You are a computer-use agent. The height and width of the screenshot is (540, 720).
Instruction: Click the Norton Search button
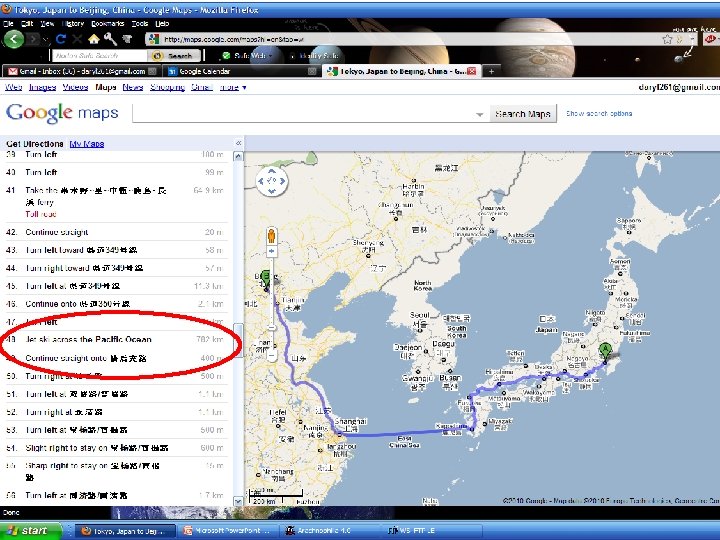tap(176, 56)
